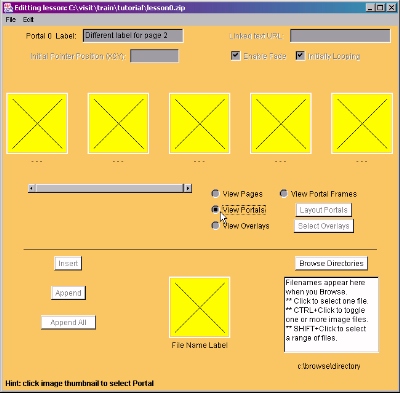Click the hint text in status bar
This screenshot has width=400, height=393.
point(80,383)
